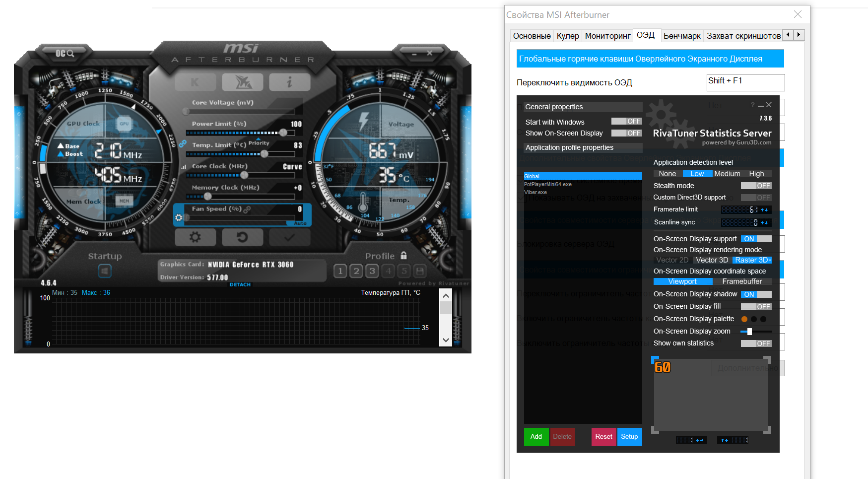This screenshot has width=868, height=479.
Task: Adjust the Framerate limit arrows
Action: tap(764, 210)
